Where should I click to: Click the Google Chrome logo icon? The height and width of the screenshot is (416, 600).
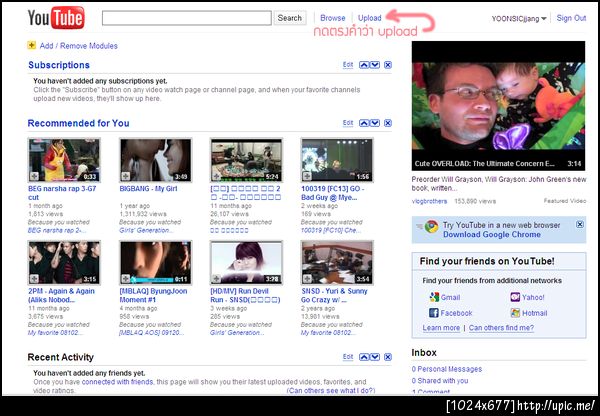(x=431, y=227)
